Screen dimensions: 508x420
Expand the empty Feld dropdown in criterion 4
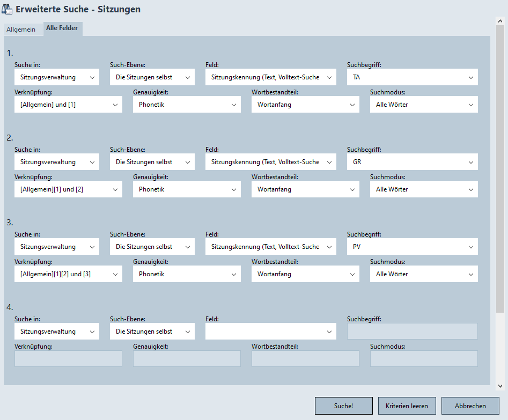(270, 331)
